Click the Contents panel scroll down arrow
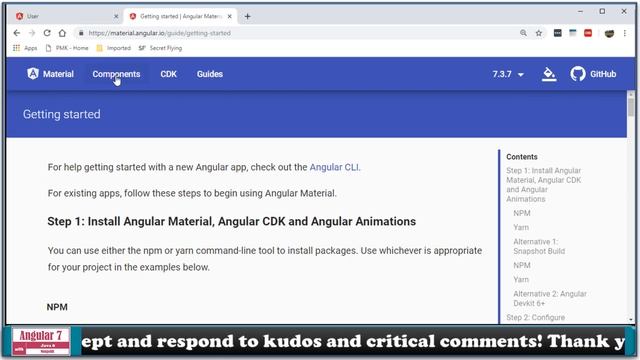 pos(631,320)
